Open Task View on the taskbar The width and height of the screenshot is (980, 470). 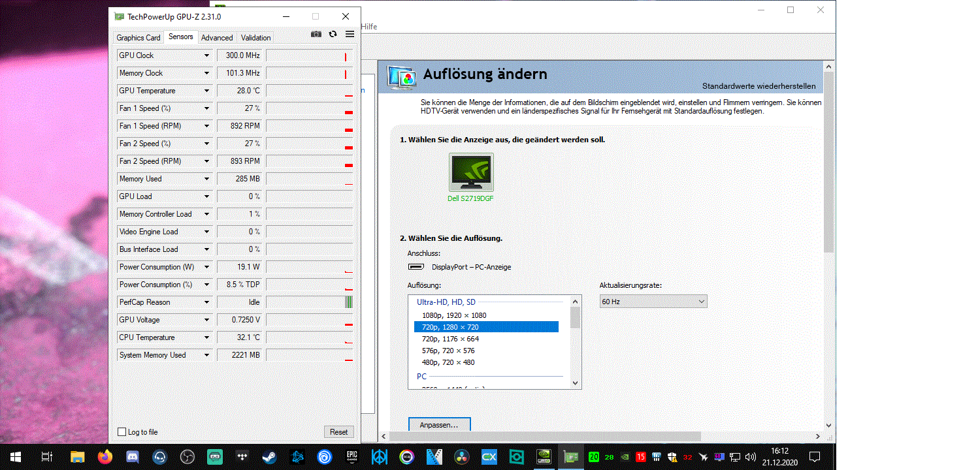click(46, 456)
